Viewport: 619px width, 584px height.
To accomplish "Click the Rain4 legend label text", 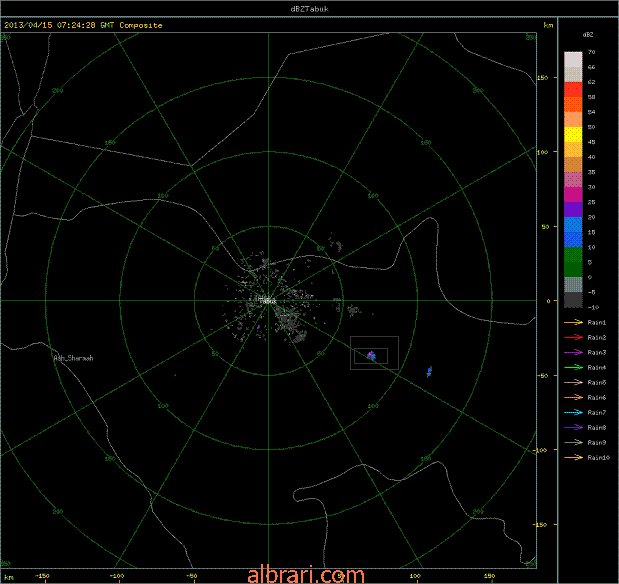I will pos(596,368).
